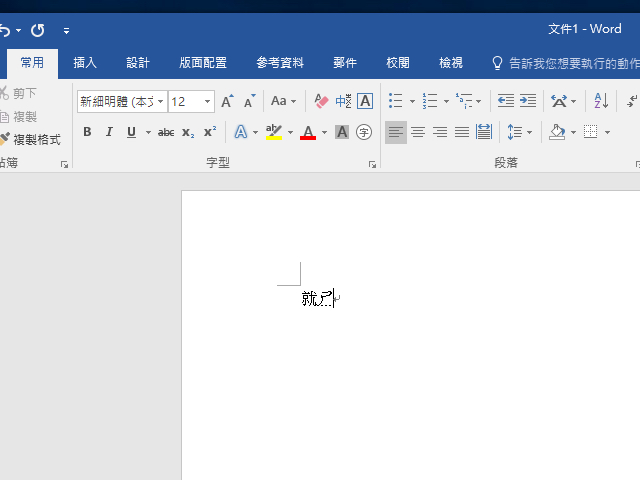Click the Shading paint bucket icon
This screenshot has height=480, width=640.
coord(557,132)
